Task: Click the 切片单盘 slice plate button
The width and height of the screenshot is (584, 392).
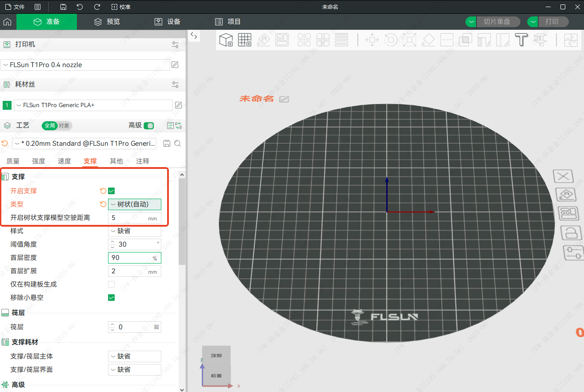Action: (x=496, y=22)
